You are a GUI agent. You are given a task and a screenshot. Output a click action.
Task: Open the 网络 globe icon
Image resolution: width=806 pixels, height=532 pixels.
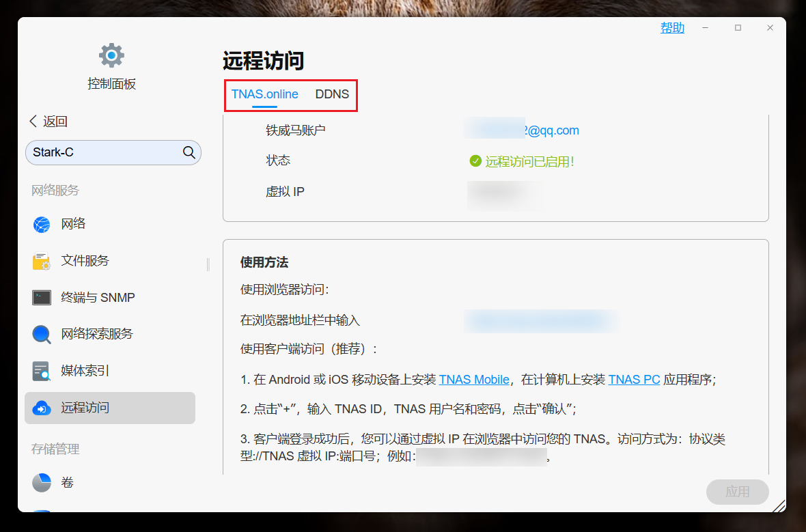pos(42,224)
